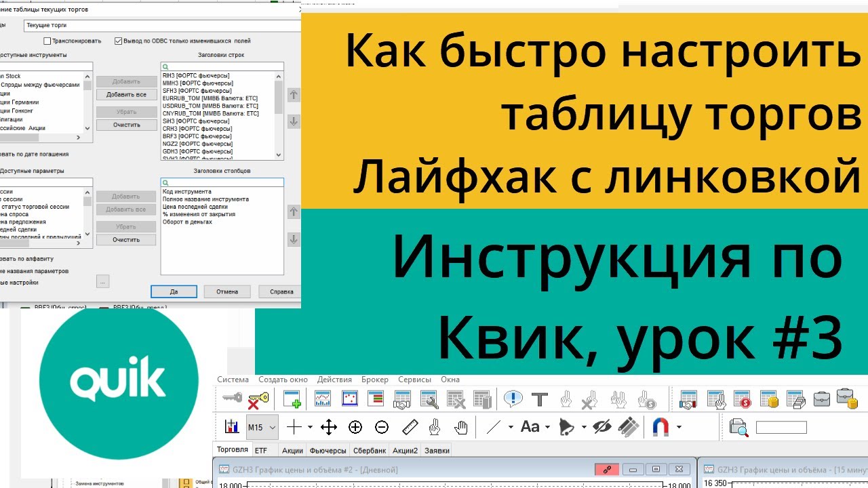Select the four-arrow move tool
868x488 pixels.
pyautogui.click(x=329, y=427)
